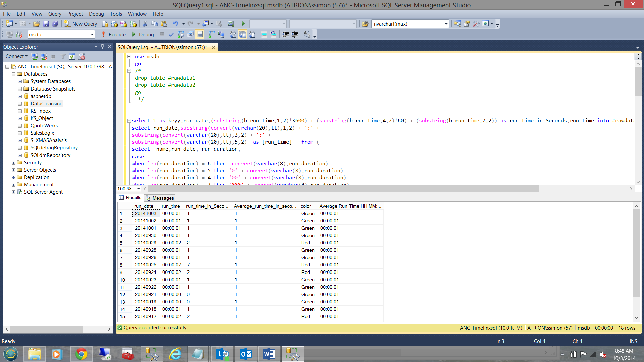Viewport: 644px width, 362px height.
Task: Click the Refresh icon in Object Explorer
Action: click(x=72, y=56)
